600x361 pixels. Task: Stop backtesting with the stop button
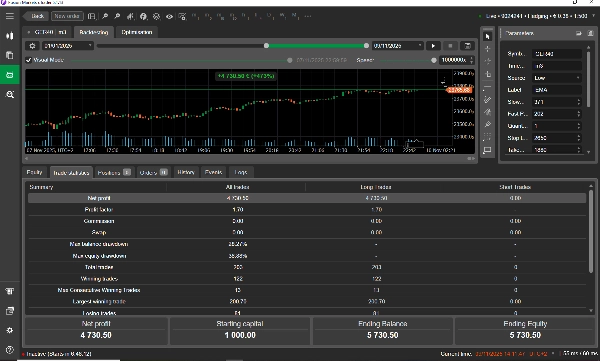pos(450,46)
